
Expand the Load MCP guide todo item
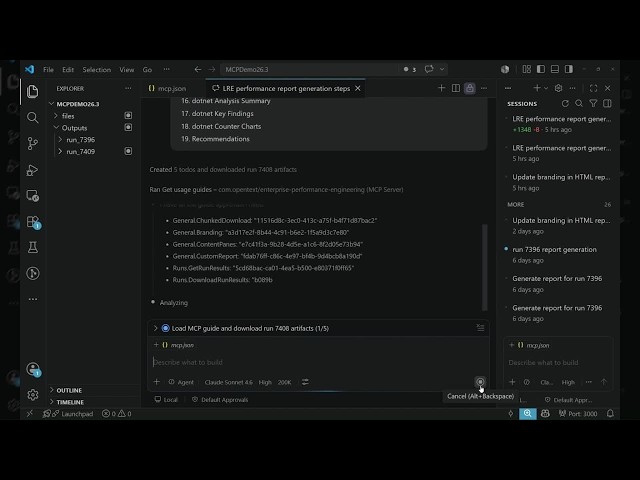click(155, 328)
